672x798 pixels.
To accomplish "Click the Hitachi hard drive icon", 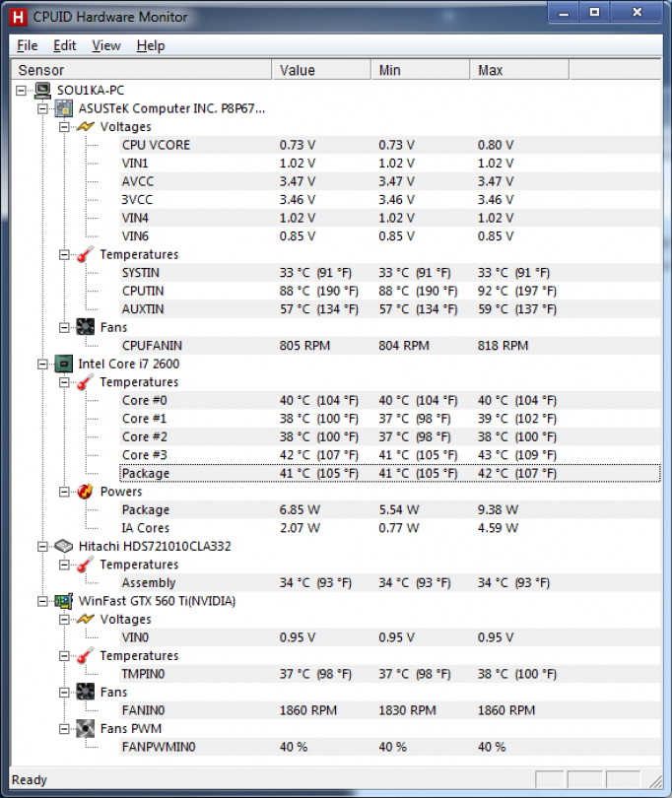I will pyautogui.click(x=64, y=546).
